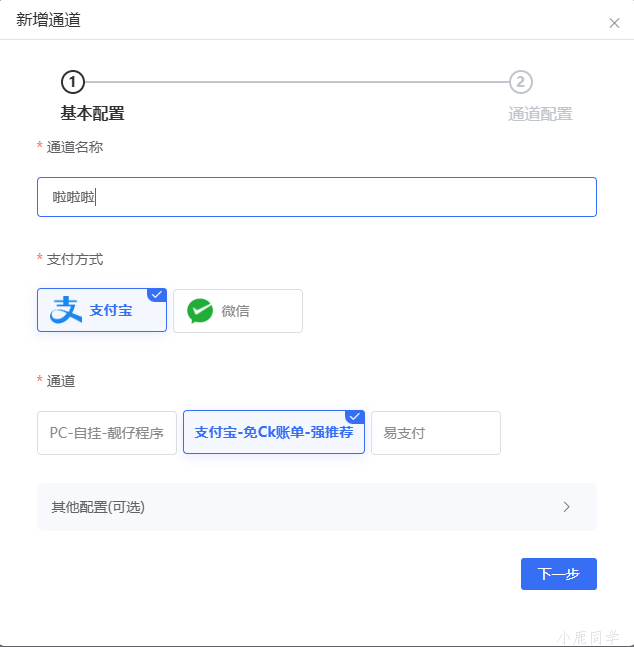Pick the 支付宝-免Ck账单-强推荐 channel text
This screenshot has height=647, width=634.
[x=273, y=433]
